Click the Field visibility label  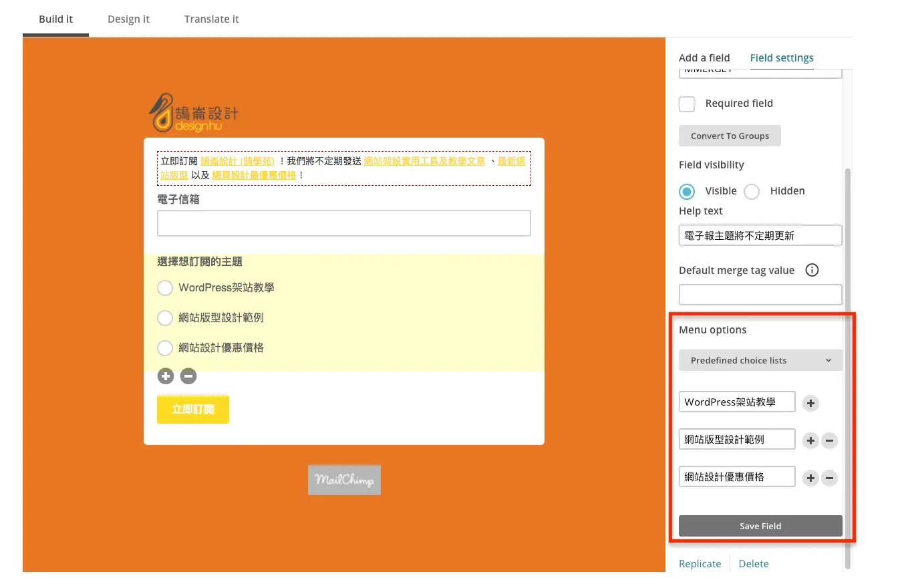[x=712, y=165]
